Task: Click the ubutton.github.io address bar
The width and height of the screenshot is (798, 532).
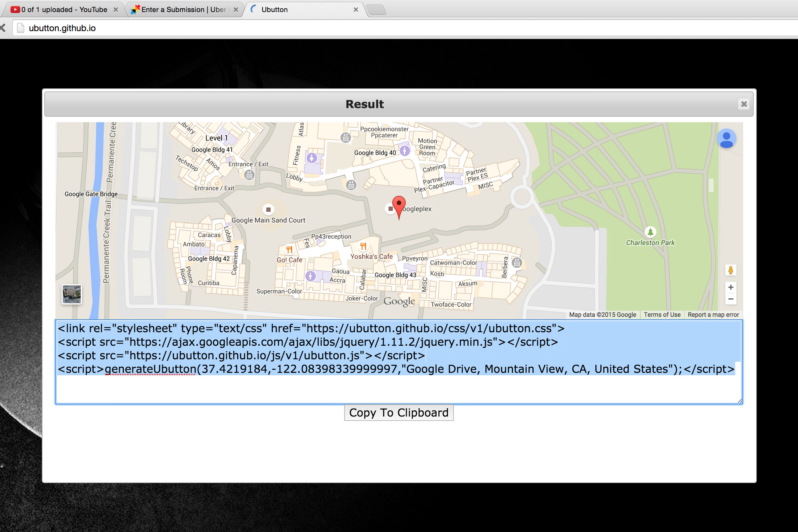Action: [x=62, y=28]
